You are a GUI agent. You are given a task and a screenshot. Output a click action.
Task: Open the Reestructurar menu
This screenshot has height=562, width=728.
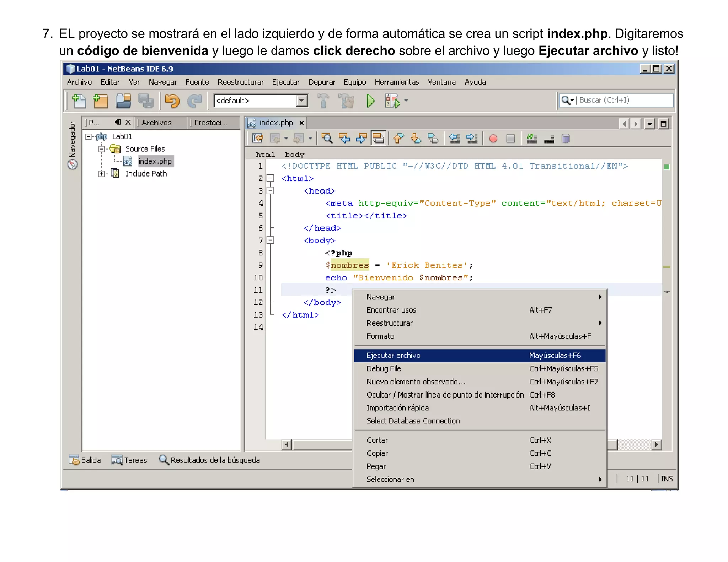(241, 82)
